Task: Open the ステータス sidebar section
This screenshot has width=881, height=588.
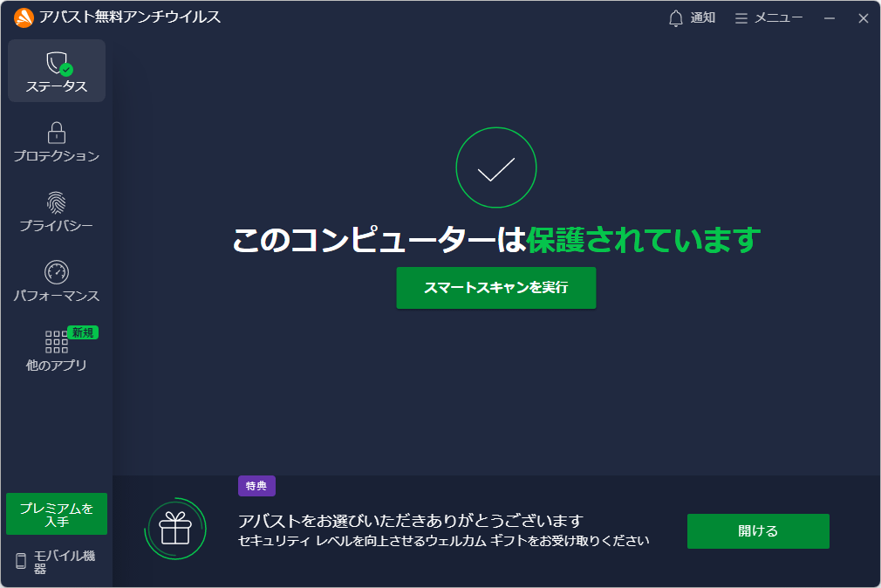Action: pyautogui.click(x=56, y=71)
